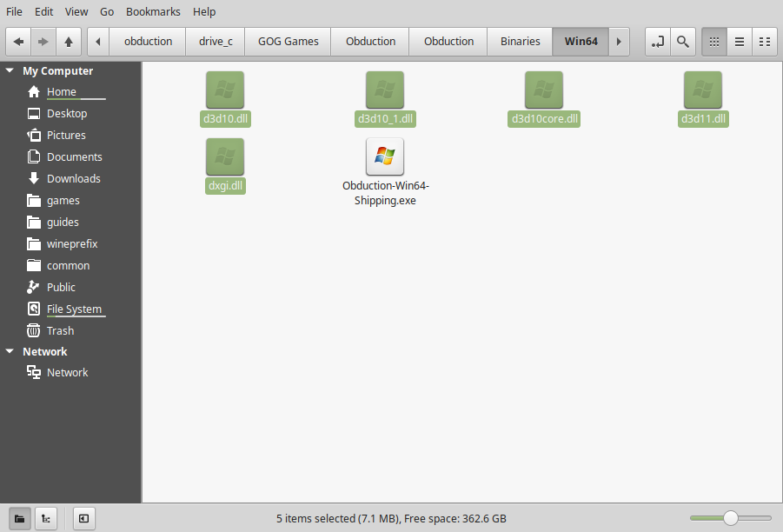Select the d3d11.dll file icon
This screenshot has height=532, width=783.
(703, 90)
